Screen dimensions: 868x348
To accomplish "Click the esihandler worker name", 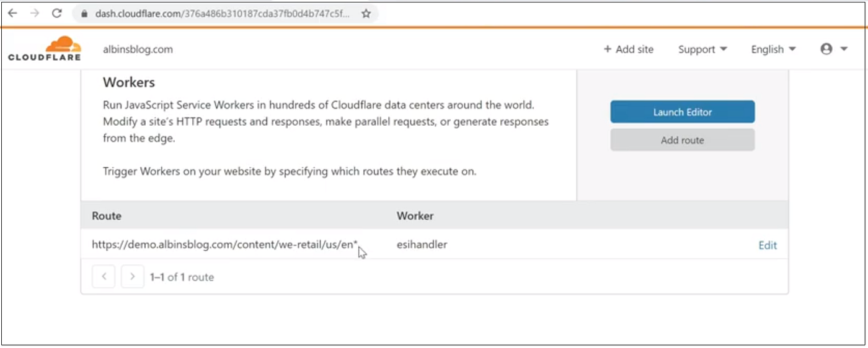I will pos(422,245).
